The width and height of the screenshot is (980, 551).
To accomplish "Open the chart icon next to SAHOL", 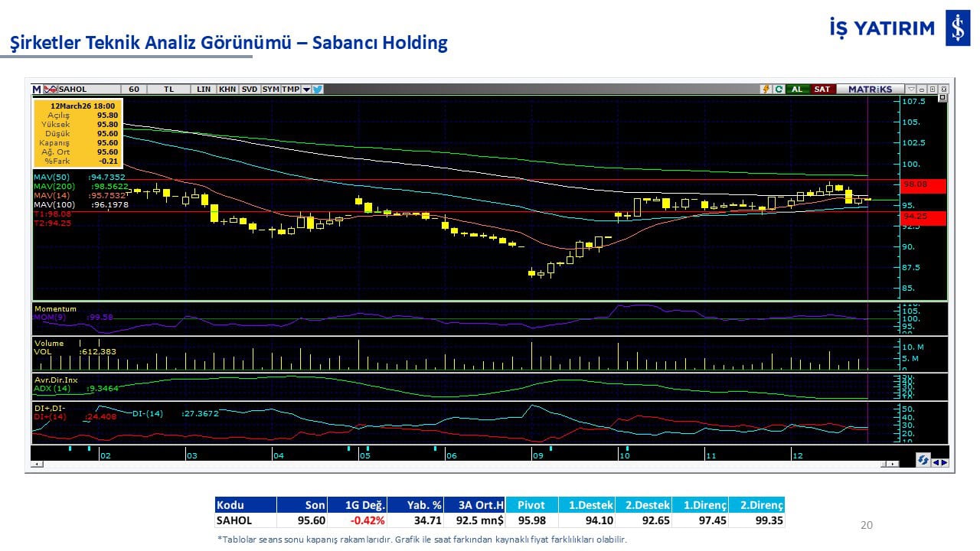I will click(x=51, y=89).
